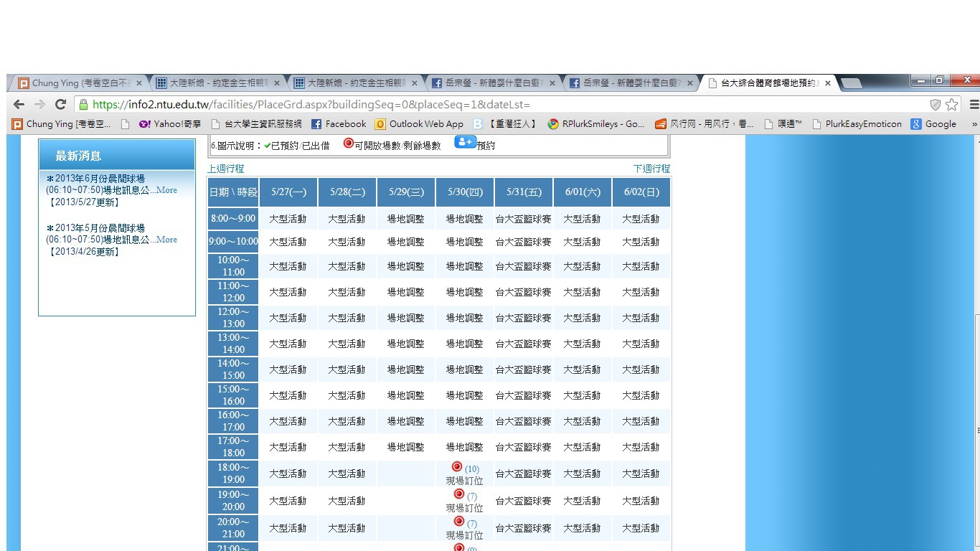The image size is (980, 551).
Task: Click the URL address bar field
Action: 502,105
